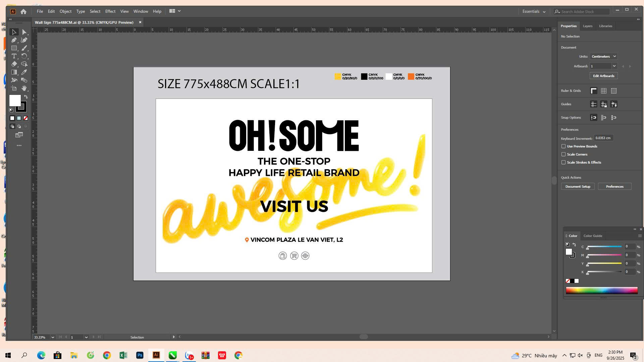Image resolution: width=644 pixels, height=362 pixels.
Task: Click the Cyan slider in Color panel
Action: [x=604, y=247]
